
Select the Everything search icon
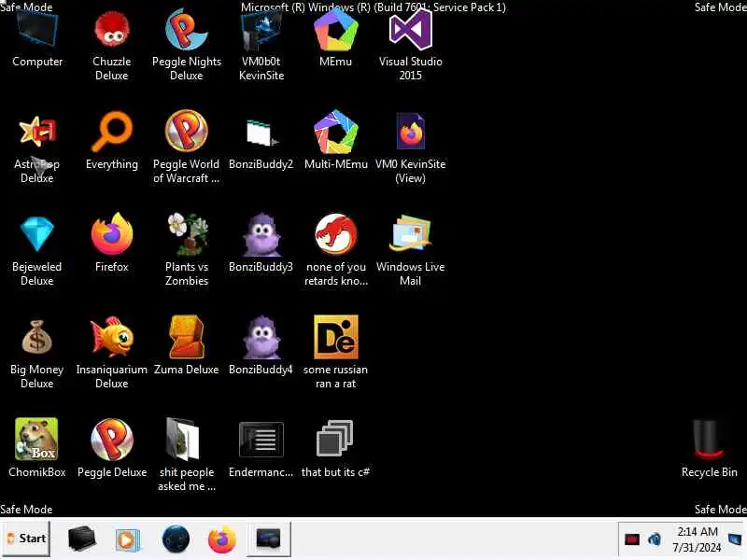[111, 132]
